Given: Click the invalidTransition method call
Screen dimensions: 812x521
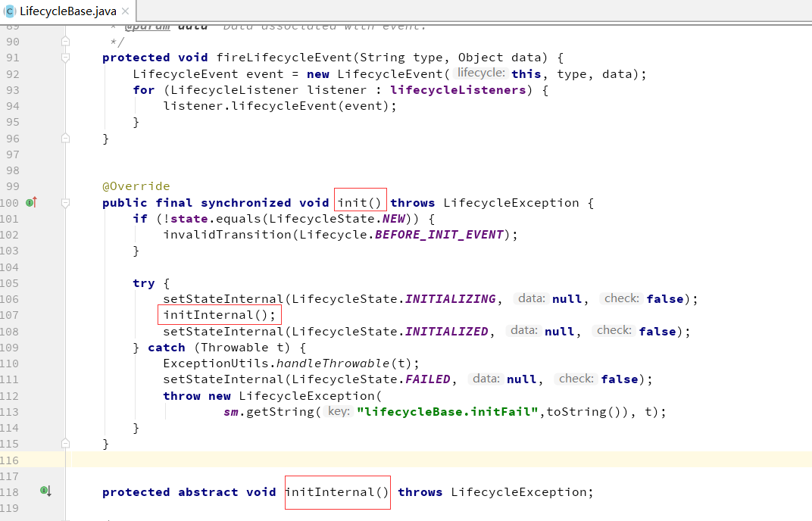Looking at the screenshot, I should pyautogui.click(x=227, y=235).
